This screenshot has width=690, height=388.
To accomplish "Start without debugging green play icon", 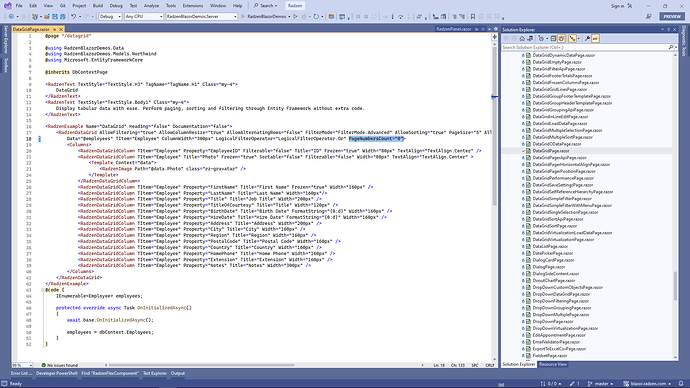I will pyautogui.click(x=295, y=16).
